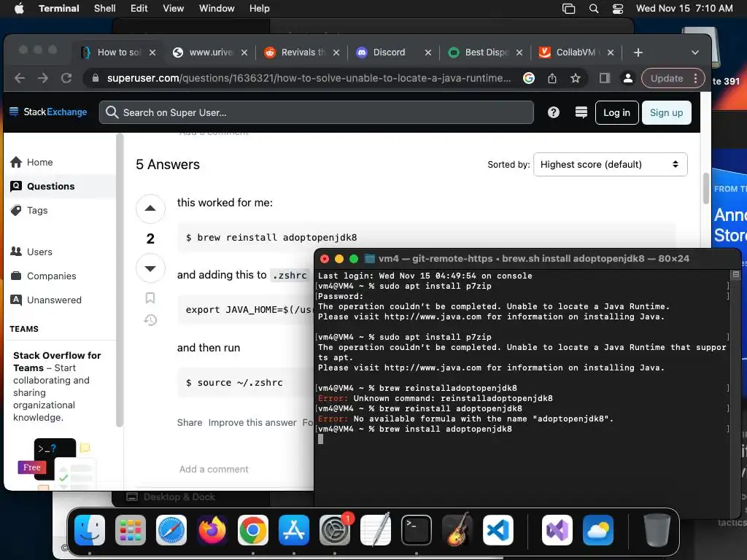Switch to the Best Dispo tab
Viewport: 747px width, 560px height.
click(487, 52)
